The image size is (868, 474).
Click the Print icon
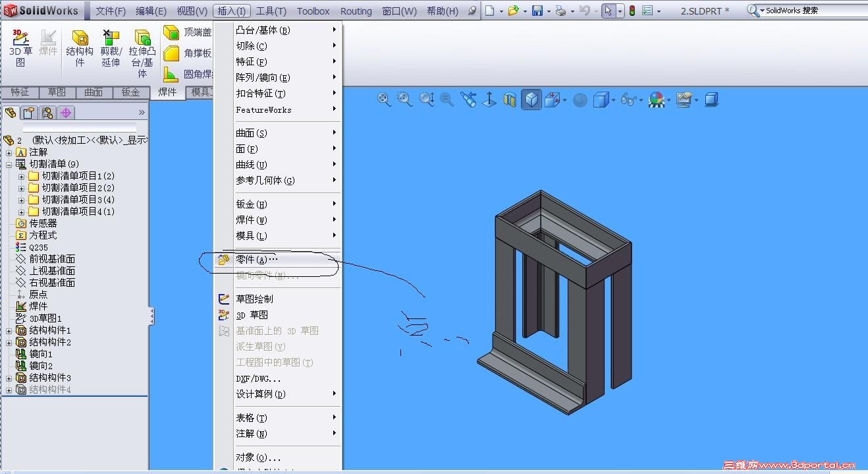(560, 11)
